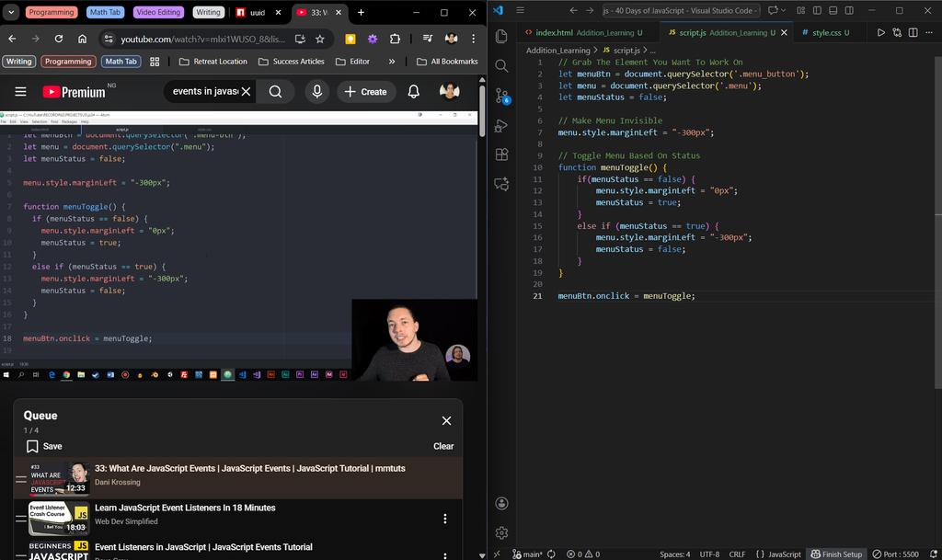
Task: Toggle VS Code bottom panel layout
Action: click(x=833, y=11)
